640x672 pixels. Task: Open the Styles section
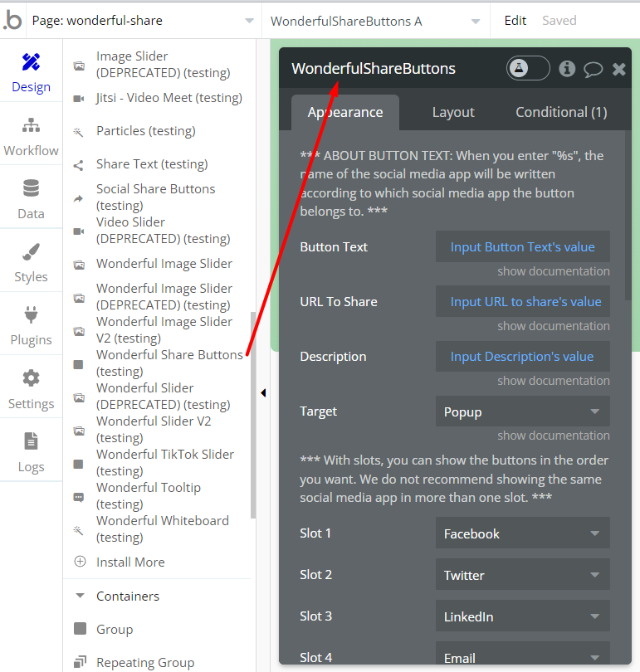coord(31,262)
